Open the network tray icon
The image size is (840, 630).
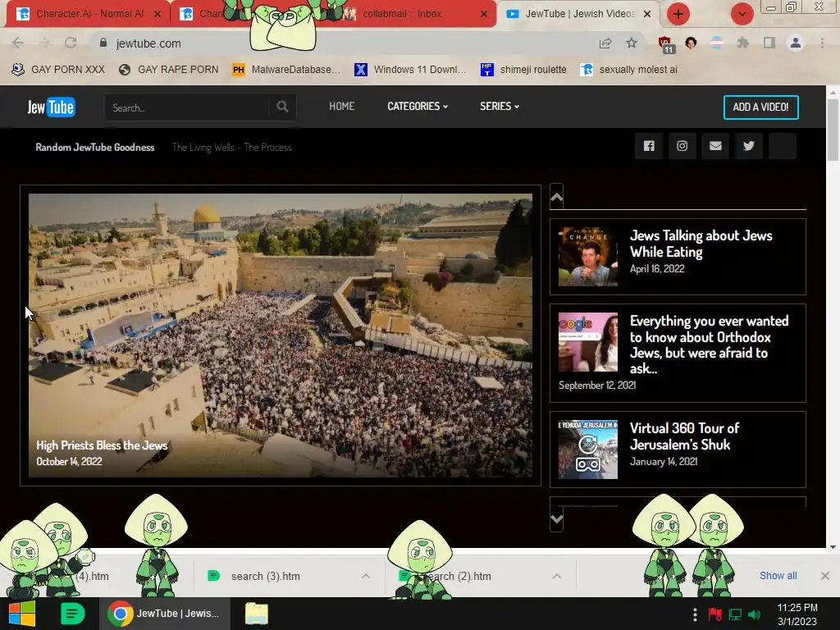pos(735,614)
